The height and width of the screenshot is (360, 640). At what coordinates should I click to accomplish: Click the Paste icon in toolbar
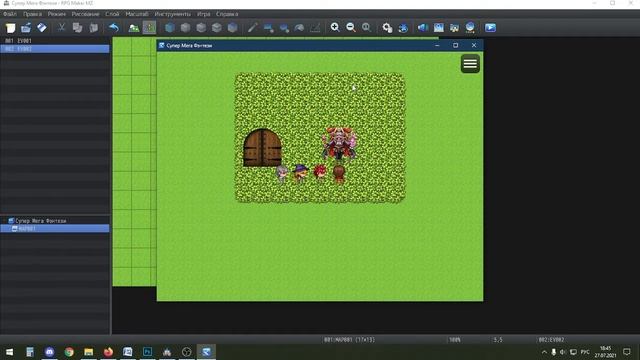pyautogui.click(x=93, y=27)
